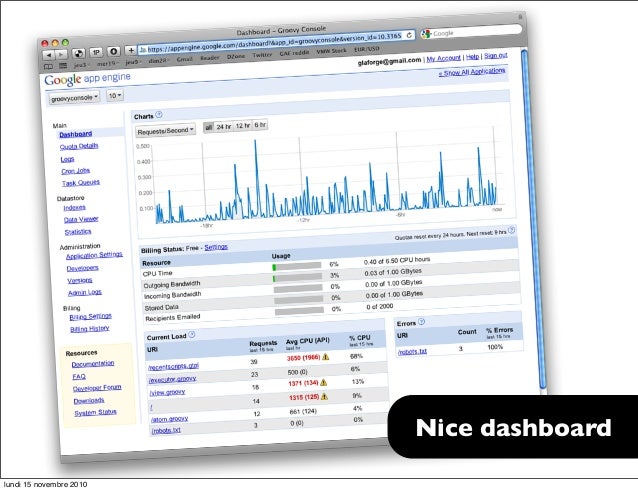Click the appengine URL address field
The width and height of the screenshot is (638, 491).
click(275, 43)
